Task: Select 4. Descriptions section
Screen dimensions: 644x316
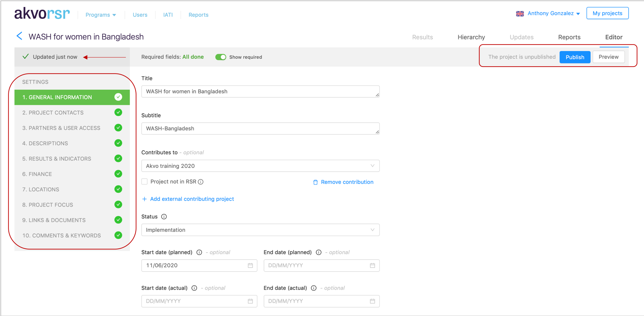Action: pyautogui.click(x=72, y=143)
